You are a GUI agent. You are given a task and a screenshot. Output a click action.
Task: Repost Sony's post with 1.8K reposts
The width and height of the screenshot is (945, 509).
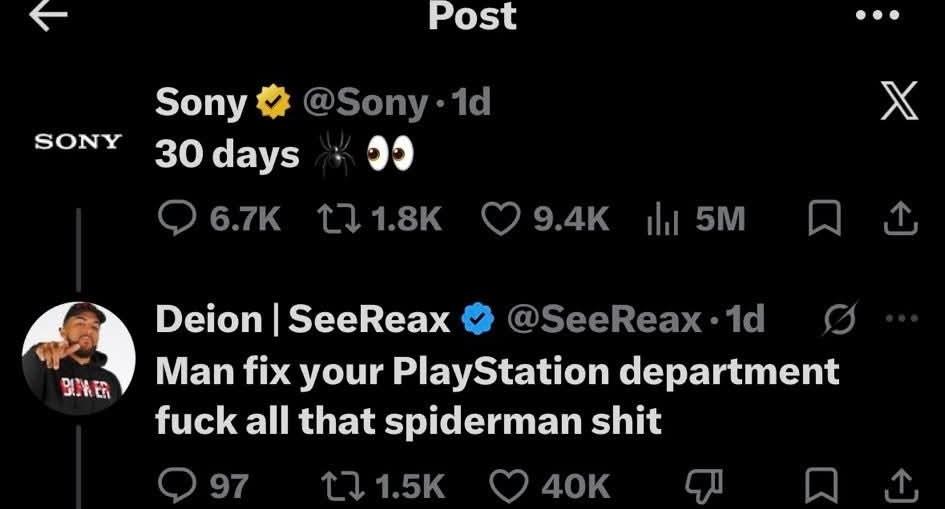pyautogui.click(x=339, y=219)
